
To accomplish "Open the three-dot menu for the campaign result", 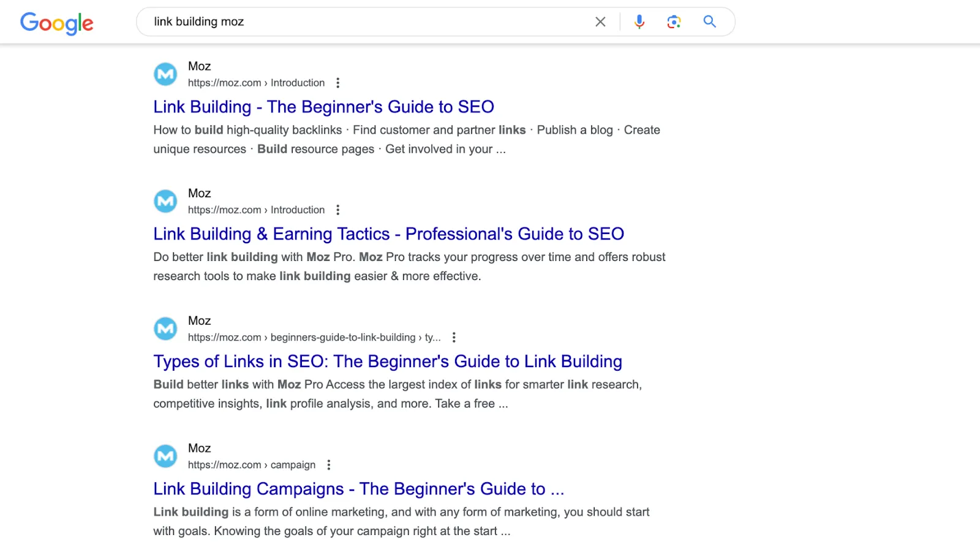I will [x=329, y=464].
